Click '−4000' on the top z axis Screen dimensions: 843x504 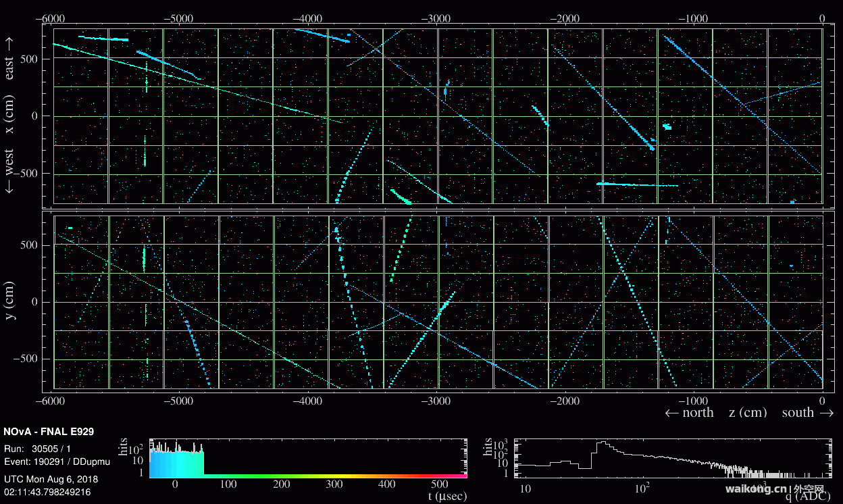pyautogui.click(x=308, y=19)
